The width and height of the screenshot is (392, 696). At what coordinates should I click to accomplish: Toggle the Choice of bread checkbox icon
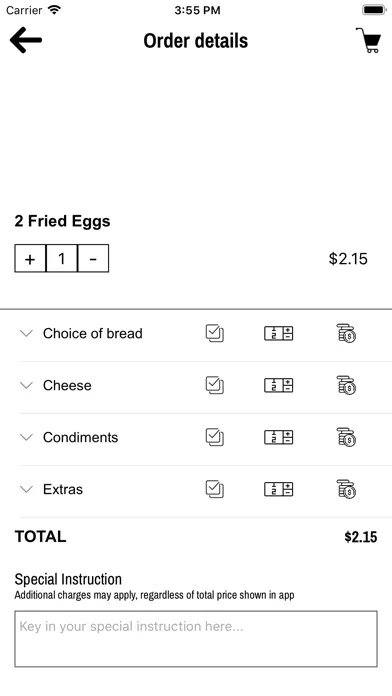215,333
